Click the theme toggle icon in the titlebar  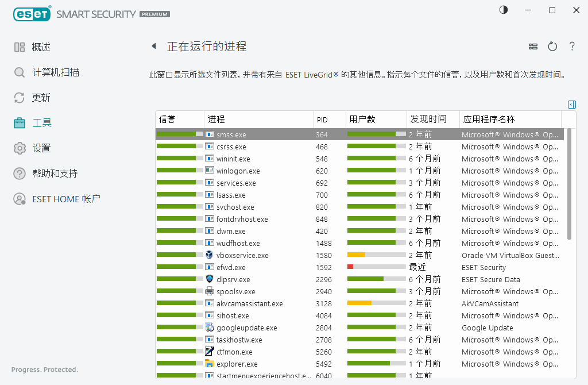[x=503, y=10]
